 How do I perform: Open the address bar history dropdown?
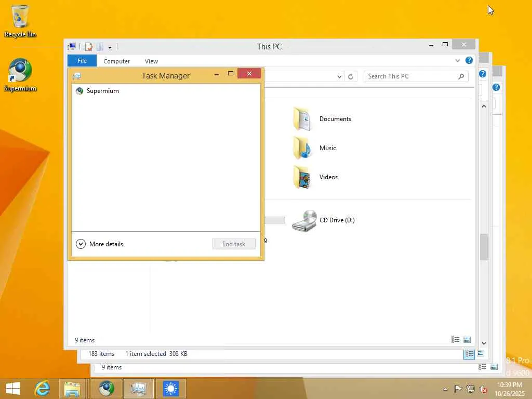(339, 77)
